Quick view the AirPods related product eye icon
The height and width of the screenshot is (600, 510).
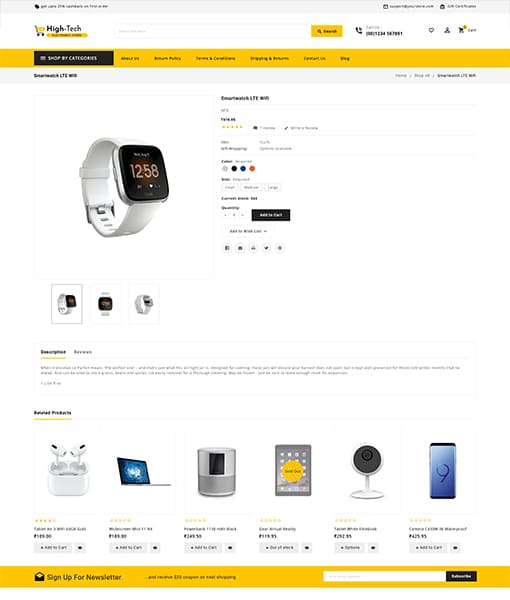coord(80,548)
